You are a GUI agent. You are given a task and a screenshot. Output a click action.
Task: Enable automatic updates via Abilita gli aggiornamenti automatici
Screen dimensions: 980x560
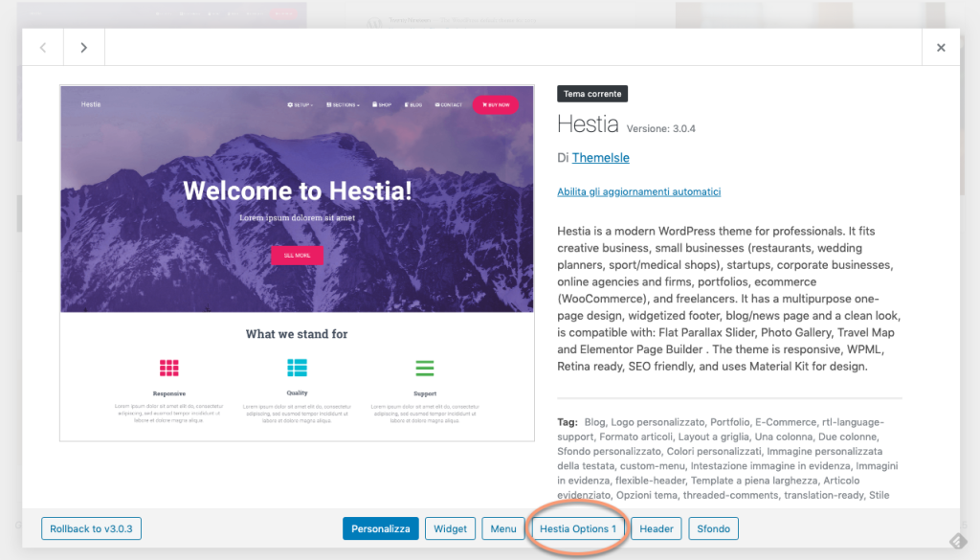(638, 191)
